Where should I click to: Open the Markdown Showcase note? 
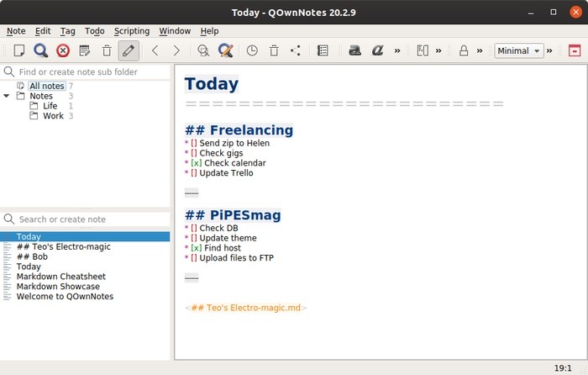point(58,287)
